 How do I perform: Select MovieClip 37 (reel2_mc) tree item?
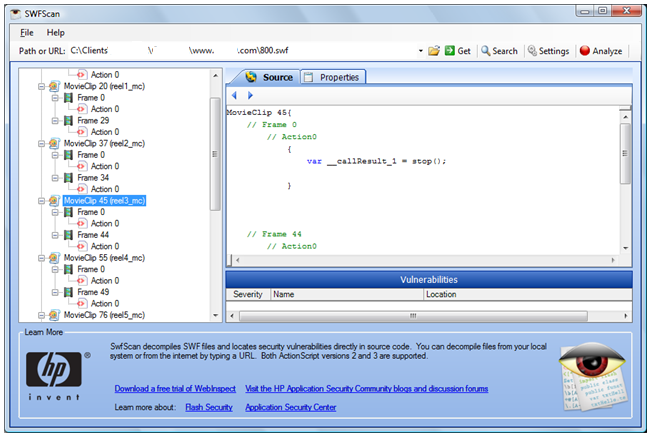point(104,144)
